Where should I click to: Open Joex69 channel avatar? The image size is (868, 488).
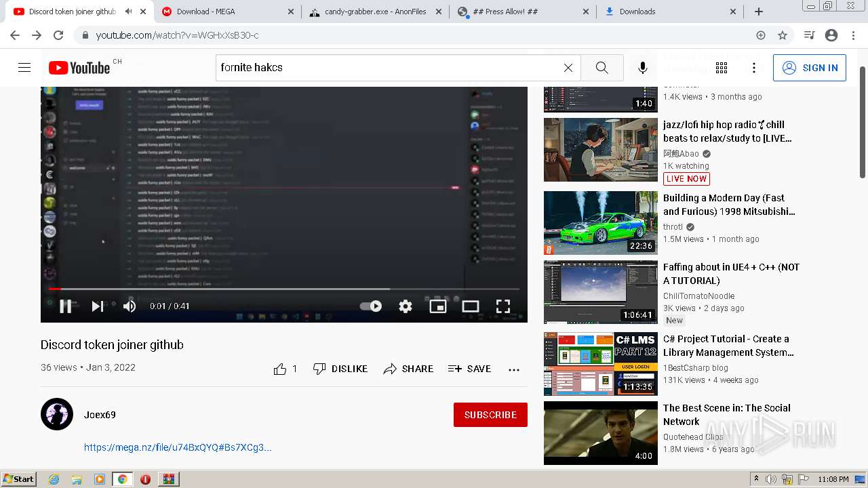(x=57, y=414)
